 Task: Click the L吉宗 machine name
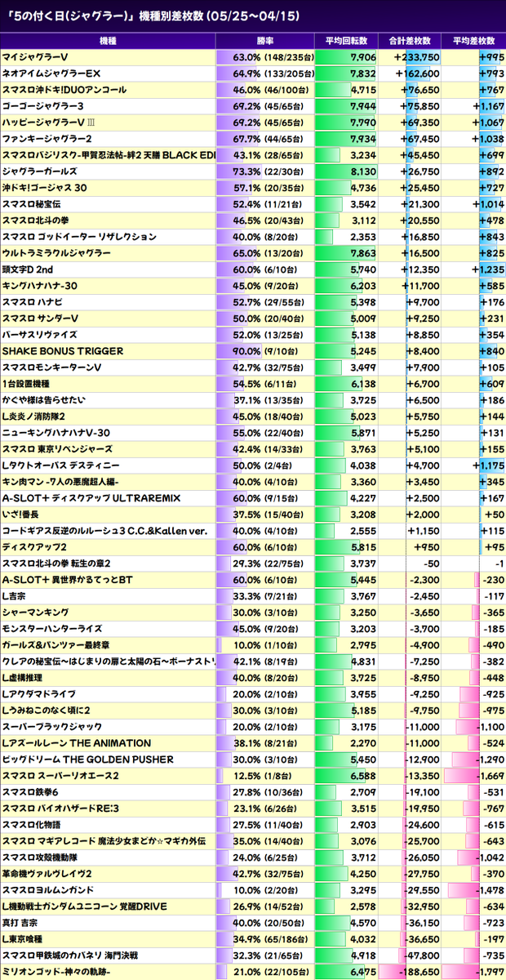(x=16, y=596)
